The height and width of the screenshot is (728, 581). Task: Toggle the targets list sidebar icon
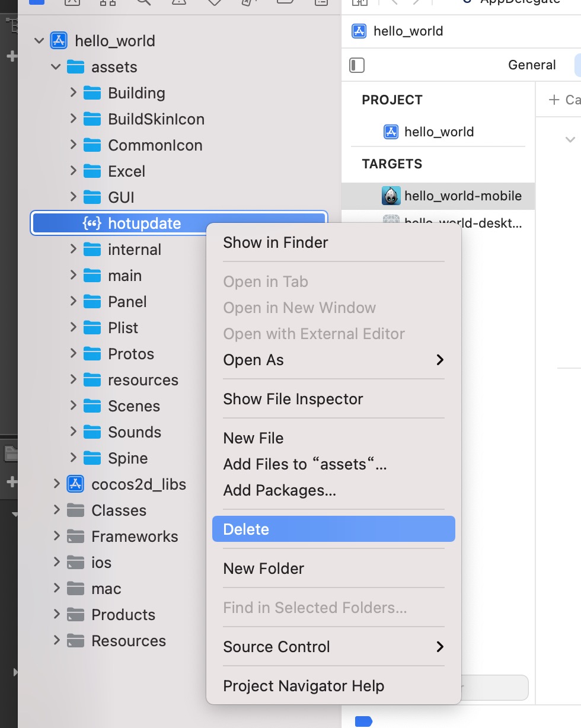(357, 65)
